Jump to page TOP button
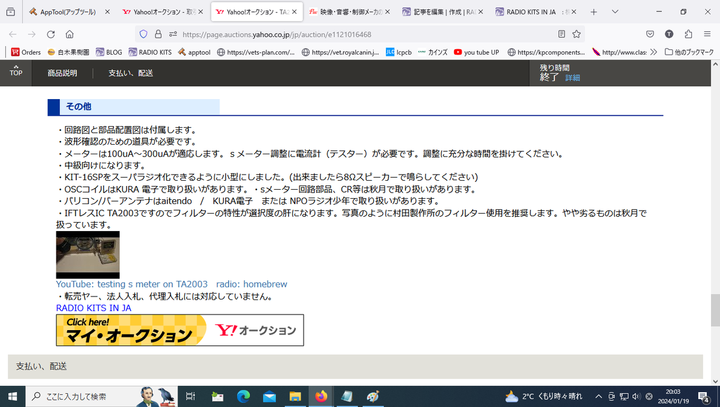 click(x=16, y=71)
